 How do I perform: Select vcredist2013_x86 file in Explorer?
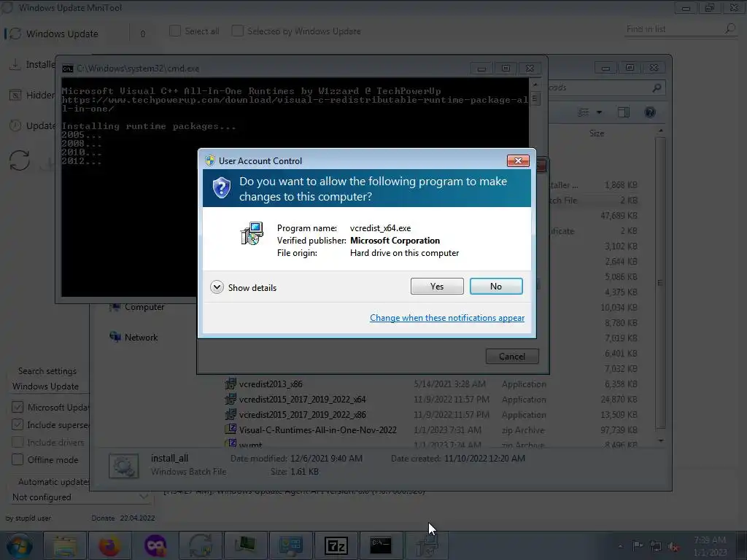coord(271,384)
